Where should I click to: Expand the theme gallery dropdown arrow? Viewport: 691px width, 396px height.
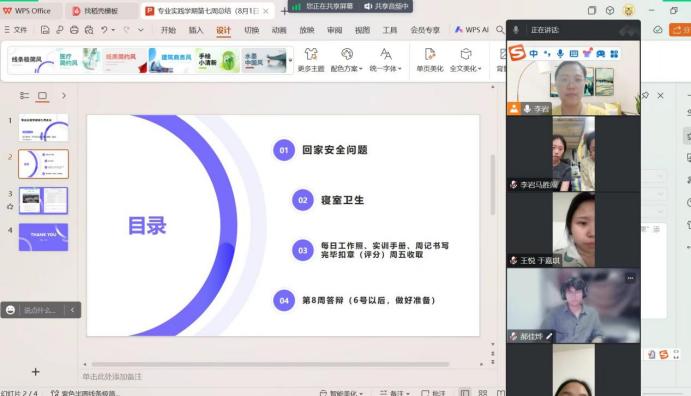tap(290, 60)
